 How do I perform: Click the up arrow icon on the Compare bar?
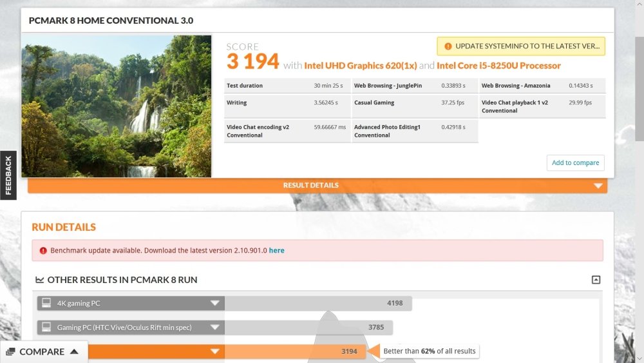click(x=74, y=352)
